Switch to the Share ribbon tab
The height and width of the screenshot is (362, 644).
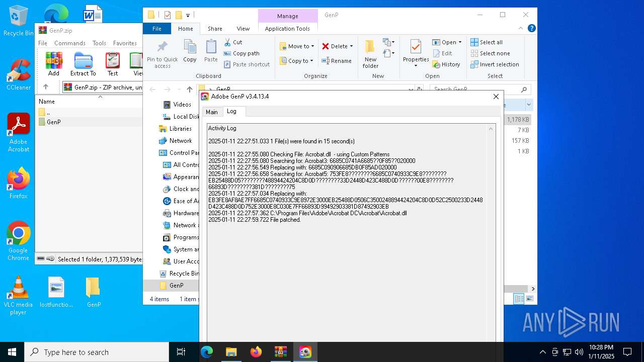(x=215, y=29)
